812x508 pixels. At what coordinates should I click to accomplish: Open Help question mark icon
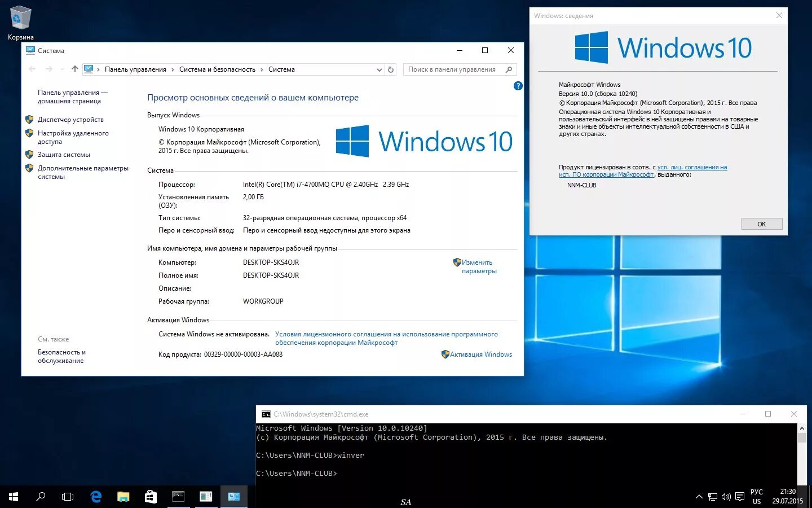click(518, 86)
